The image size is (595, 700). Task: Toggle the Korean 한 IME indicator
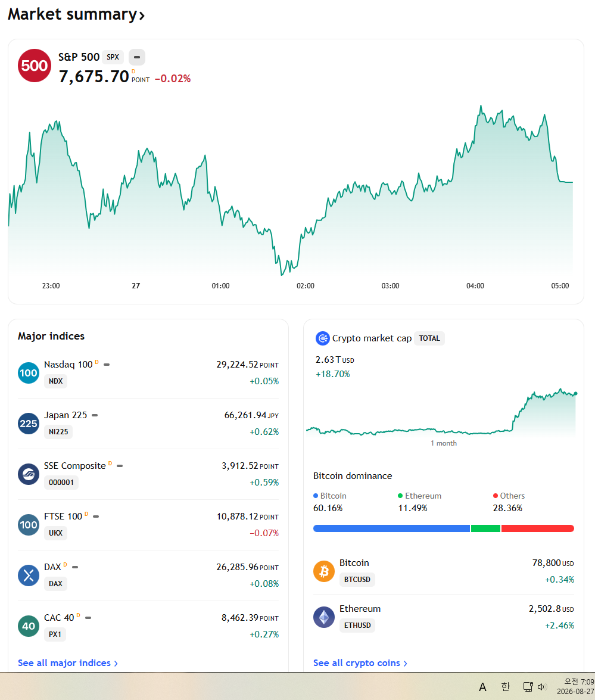click(505, 687)
